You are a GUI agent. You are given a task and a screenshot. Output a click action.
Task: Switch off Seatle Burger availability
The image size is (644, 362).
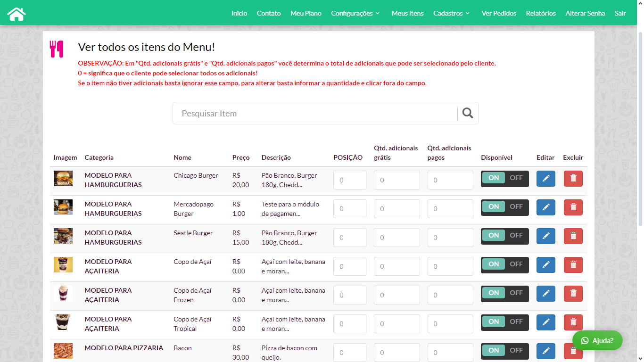[x=516, y=236]
